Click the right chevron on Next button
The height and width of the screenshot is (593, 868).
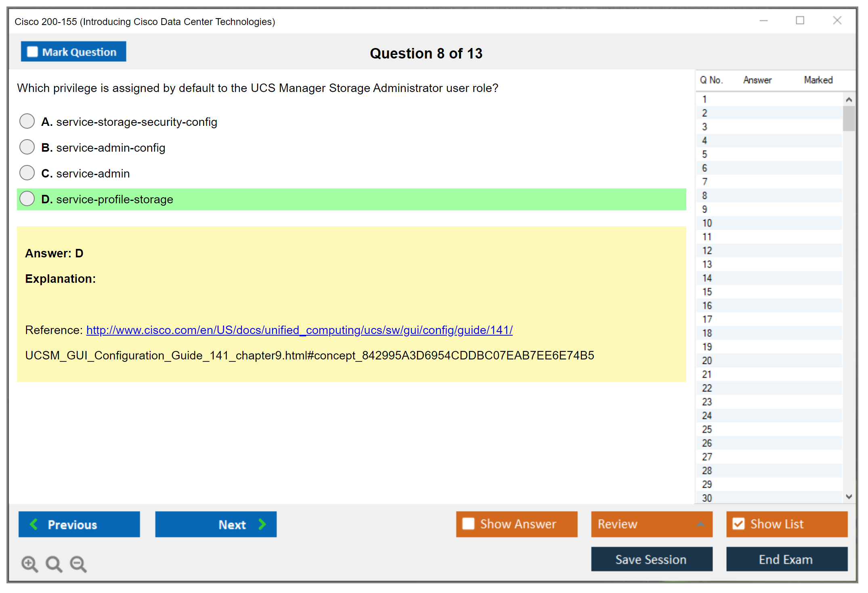262,524
